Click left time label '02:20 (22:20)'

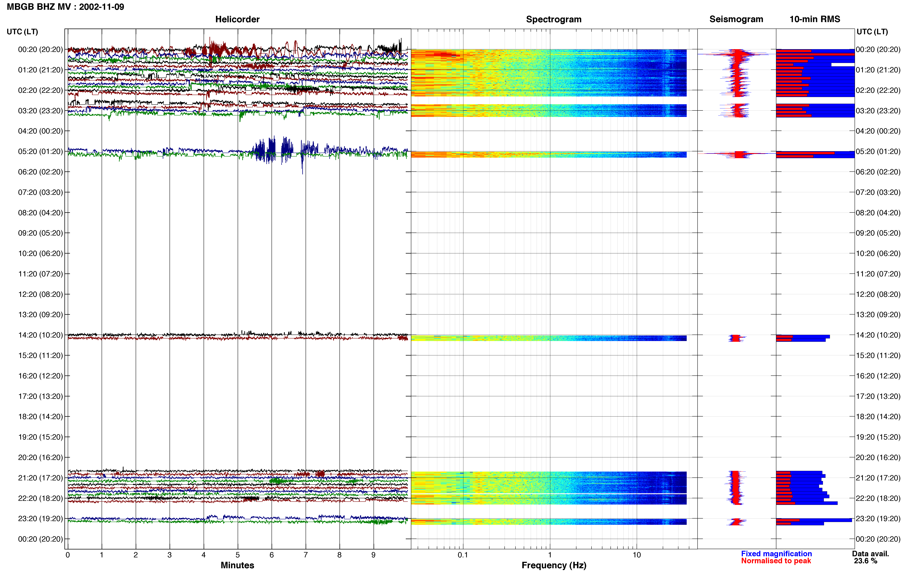coord(41,90)
